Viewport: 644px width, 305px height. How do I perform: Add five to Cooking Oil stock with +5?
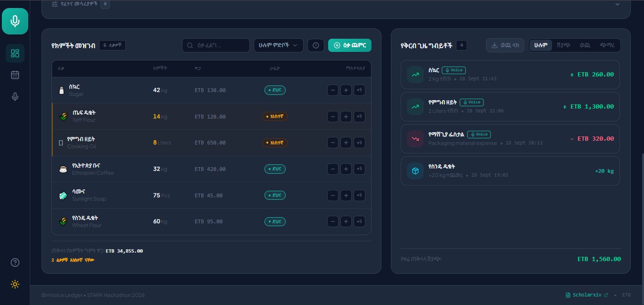(x=359, y=143)
